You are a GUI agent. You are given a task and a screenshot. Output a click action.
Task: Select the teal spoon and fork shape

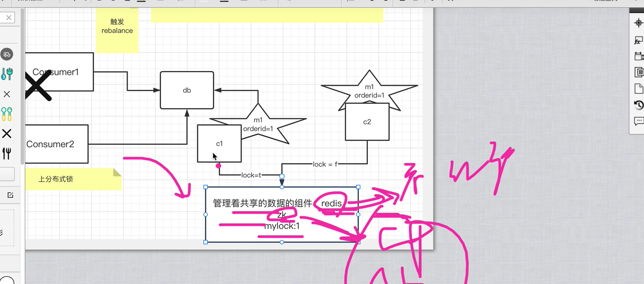(7, 74)
